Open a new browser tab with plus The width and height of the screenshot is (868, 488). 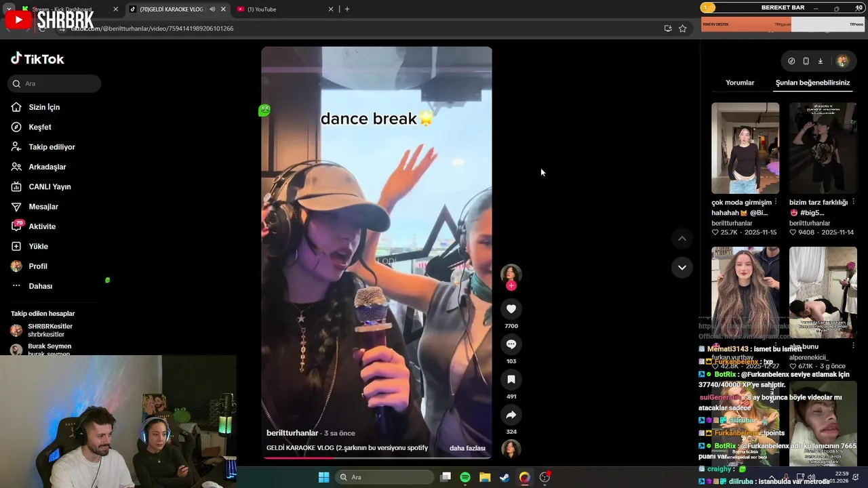tap(347, 9)
